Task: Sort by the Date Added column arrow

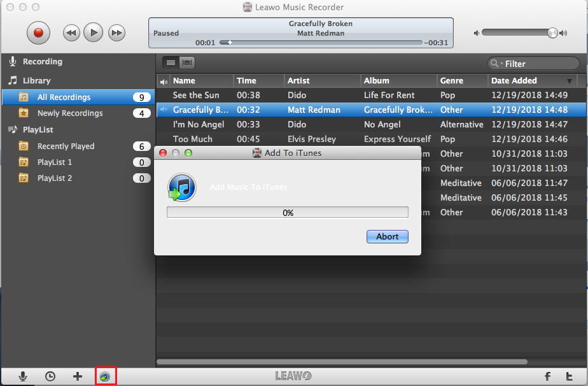Action: click(569, 81)
